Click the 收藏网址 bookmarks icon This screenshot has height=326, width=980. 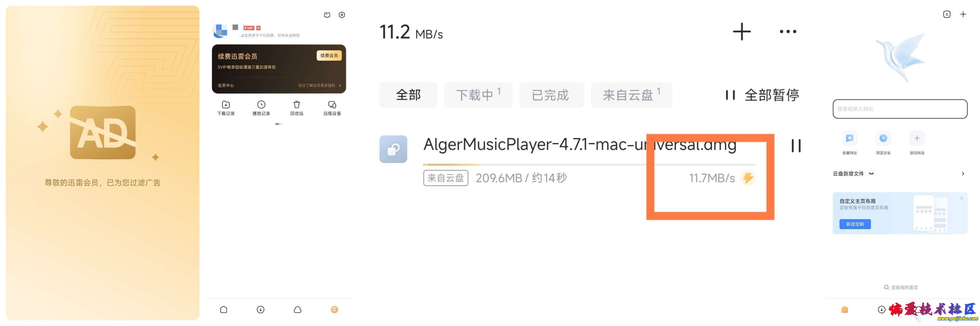pyautogui.click(x=849, y=138)
